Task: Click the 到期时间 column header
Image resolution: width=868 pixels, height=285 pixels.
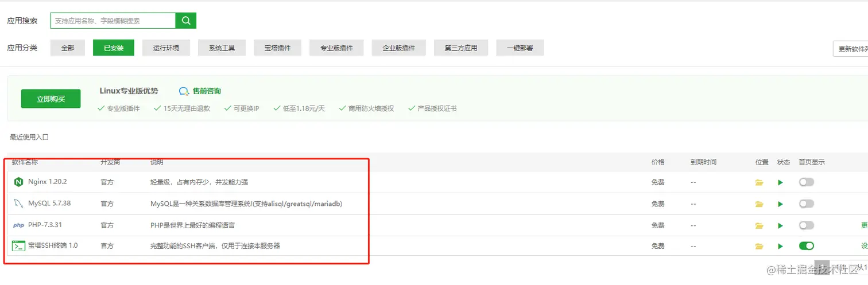Action: coord(703,162)
